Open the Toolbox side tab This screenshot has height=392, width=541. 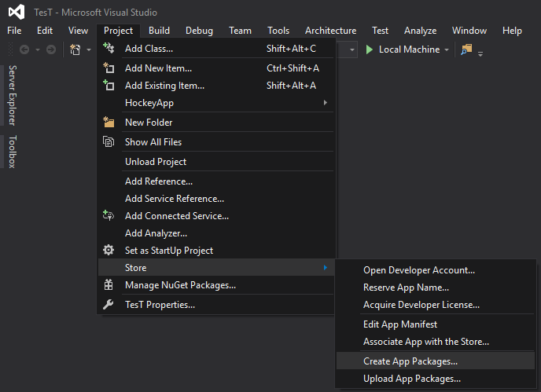point(12,152)
